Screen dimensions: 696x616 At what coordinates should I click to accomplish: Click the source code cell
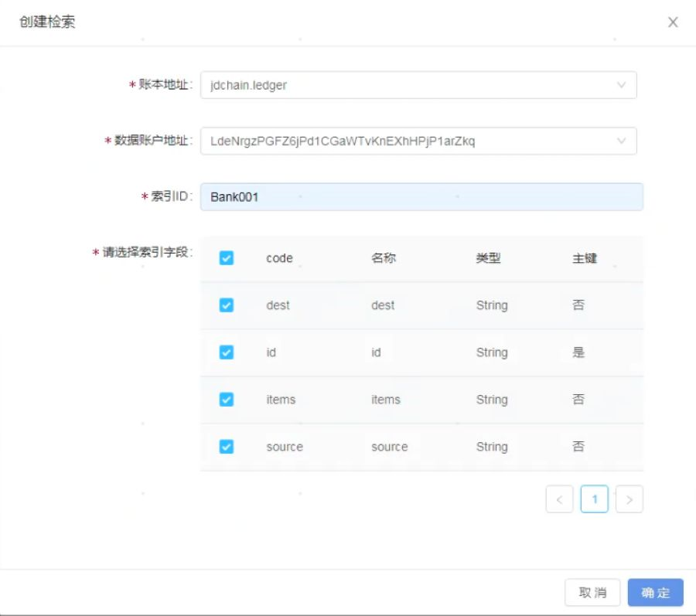click(285, 447)
